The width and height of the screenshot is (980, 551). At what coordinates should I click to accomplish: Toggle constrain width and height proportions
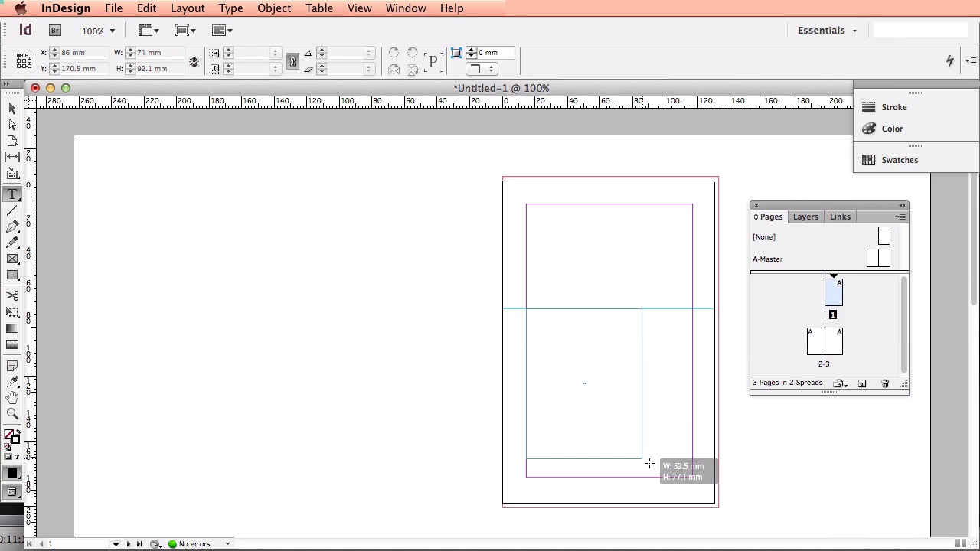coord(194,61)
